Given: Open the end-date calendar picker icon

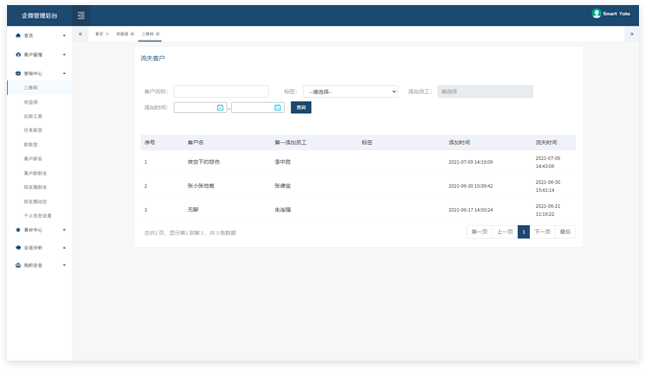Looking at the screenshot, I should tap(277, 108).
